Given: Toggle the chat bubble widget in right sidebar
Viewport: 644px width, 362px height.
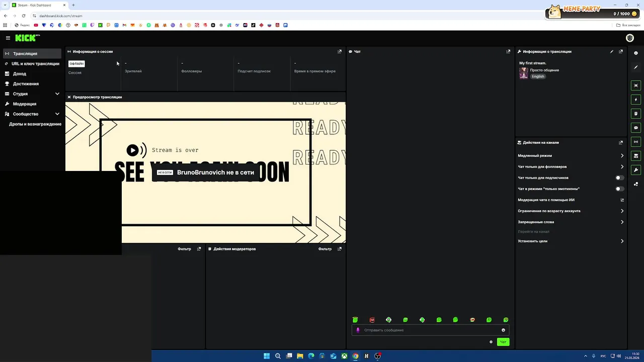Looking at the screenshot, I should click(636, 128).
